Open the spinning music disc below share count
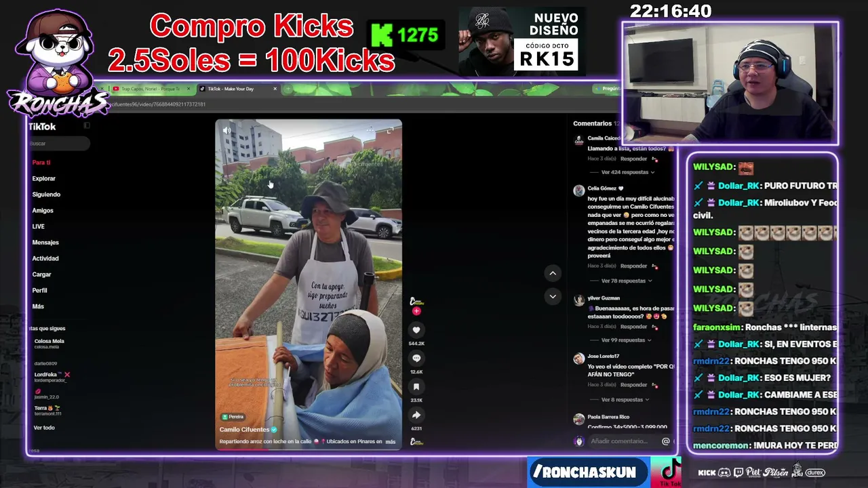This screenshot has width=868, height=488. click(416, 442)
